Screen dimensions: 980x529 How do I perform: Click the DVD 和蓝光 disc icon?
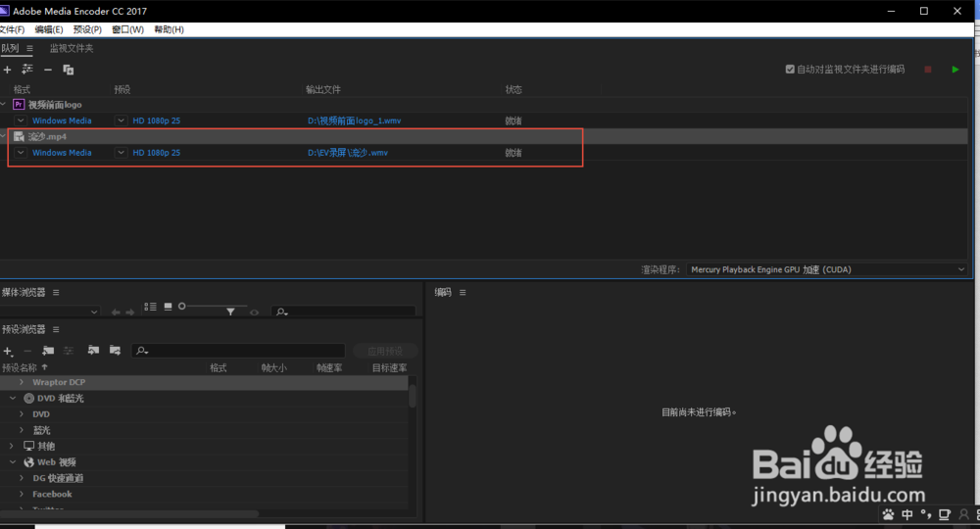[28, 398]
